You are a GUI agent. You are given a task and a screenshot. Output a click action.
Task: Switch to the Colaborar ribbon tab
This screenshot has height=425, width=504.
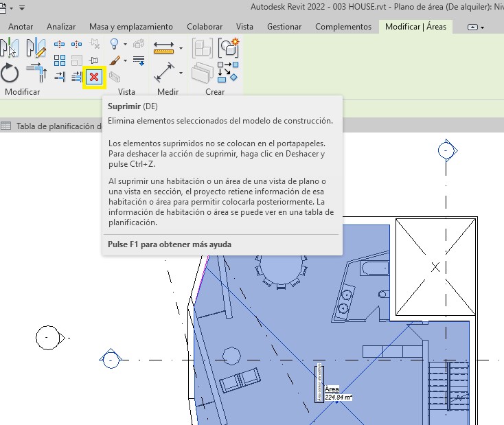(x=205, y=27)
